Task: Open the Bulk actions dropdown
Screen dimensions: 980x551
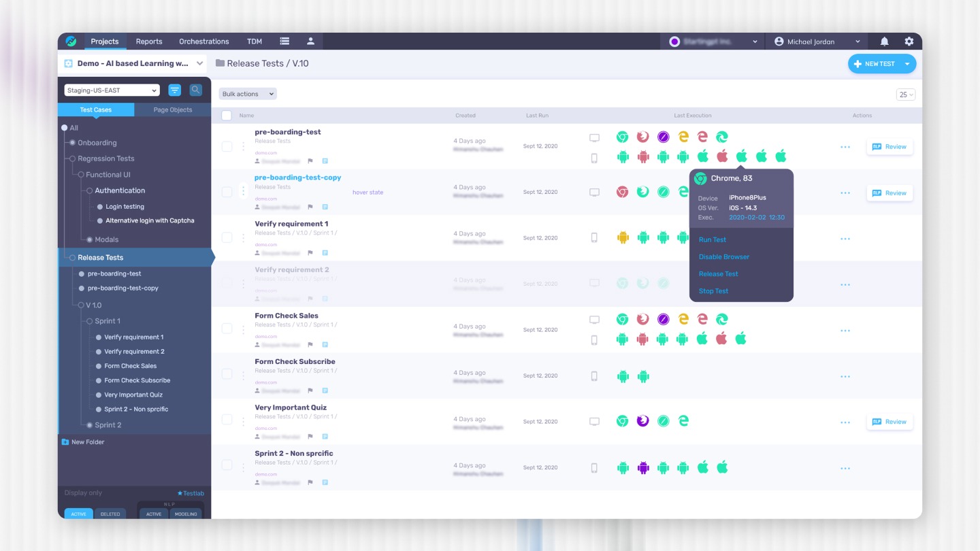Action: click(248, 94)
